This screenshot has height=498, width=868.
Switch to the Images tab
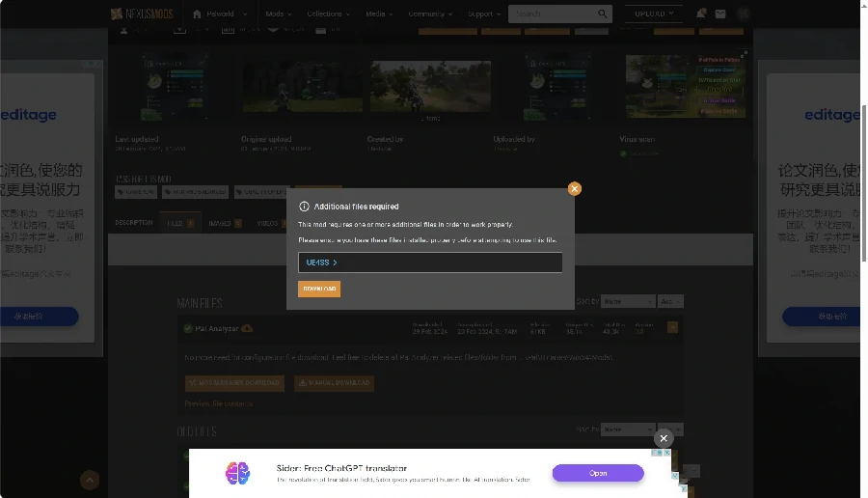point(225,223)
